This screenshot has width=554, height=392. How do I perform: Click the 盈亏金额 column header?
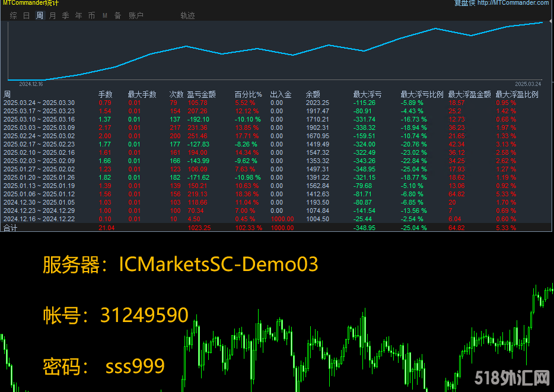coord(202,94)
